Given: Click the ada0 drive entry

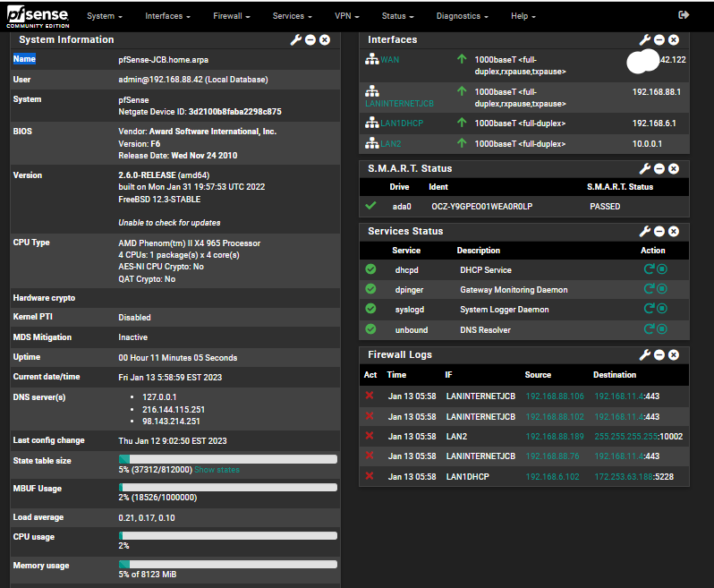Looking at the screenshot, I should pos(402,207).
